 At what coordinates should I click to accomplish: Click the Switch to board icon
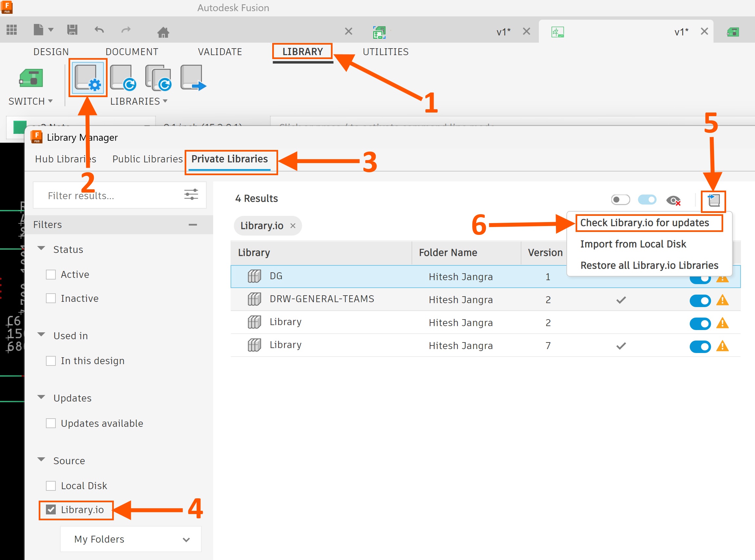pyautogui.click(x=31, y=78)
